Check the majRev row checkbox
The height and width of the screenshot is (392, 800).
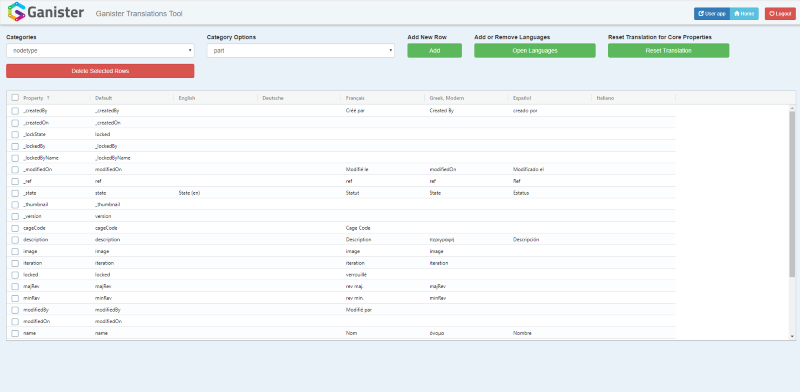[15, 286]
